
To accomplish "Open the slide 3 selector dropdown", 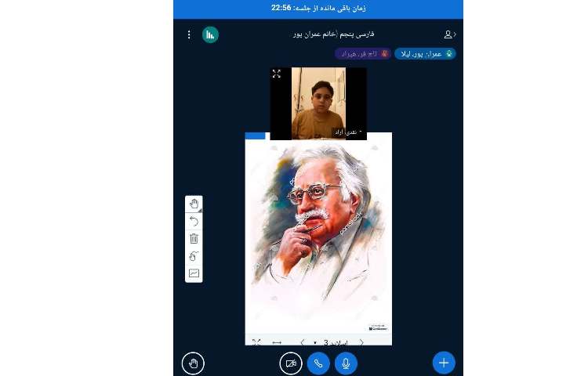I will pos(332,342).
